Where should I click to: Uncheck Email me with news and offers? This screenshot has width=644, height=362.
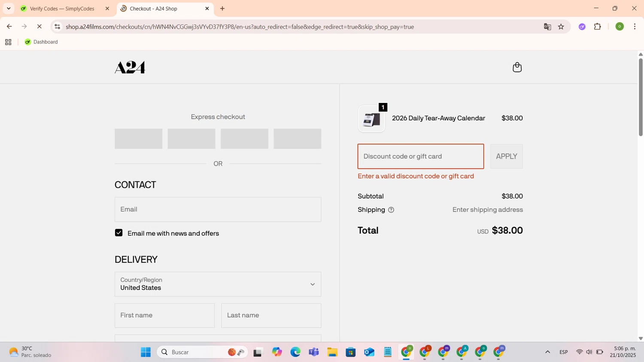(x=119, y=233)
